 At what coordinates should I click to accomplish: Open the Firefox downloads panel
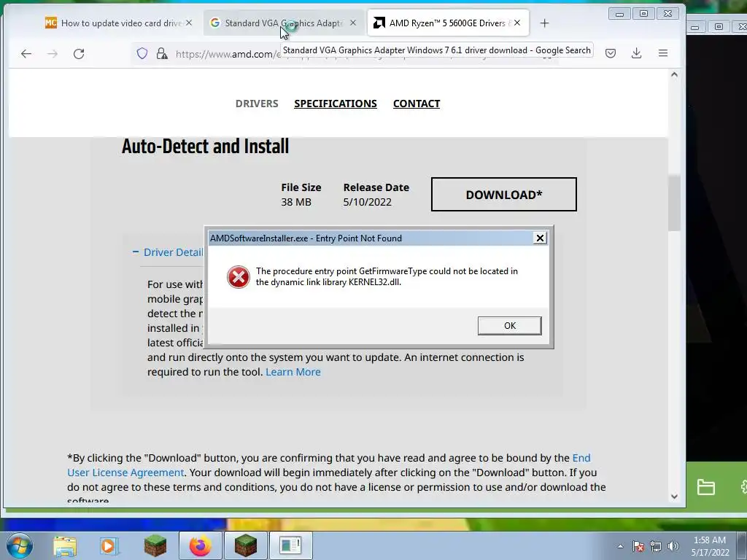tap(636, 53)
